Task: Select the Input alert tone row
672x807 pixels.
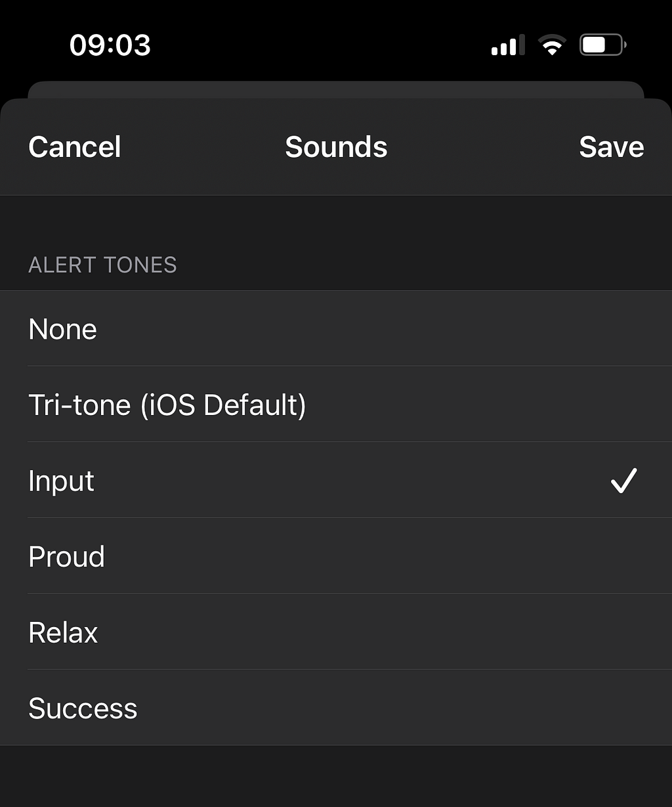Action: (336, 480)
